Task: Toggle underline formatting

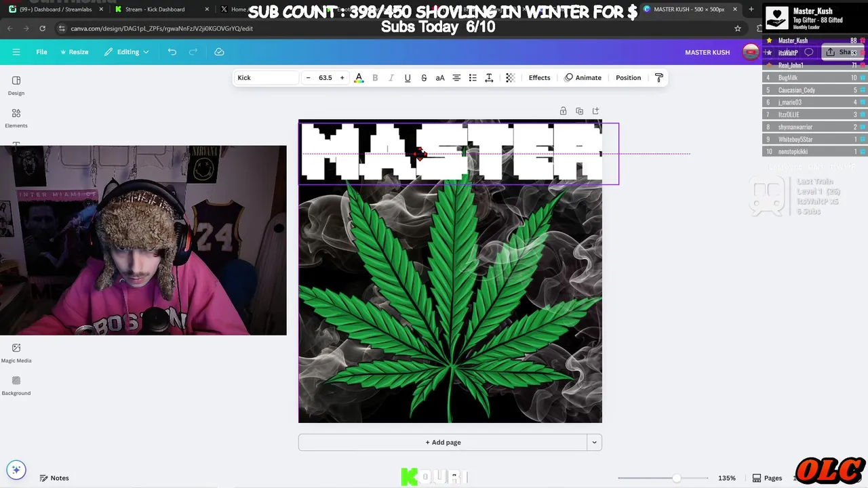Action: coord(408,78)
